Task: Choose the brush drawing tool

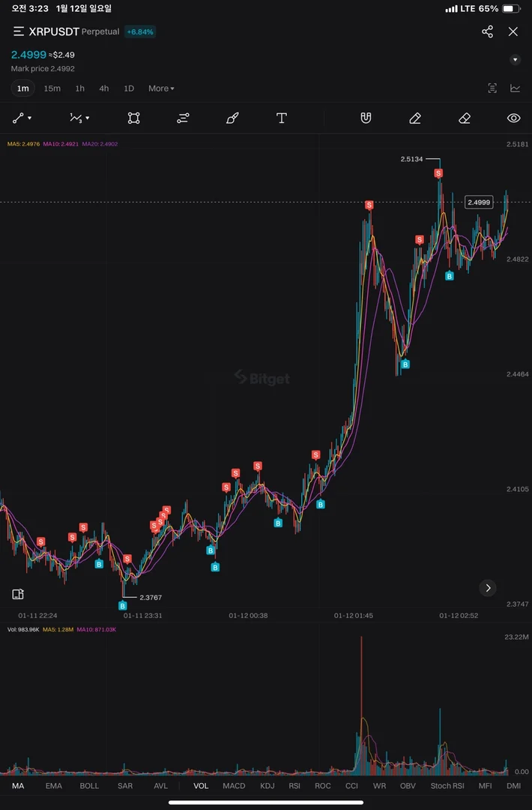Action: (232, 118)
